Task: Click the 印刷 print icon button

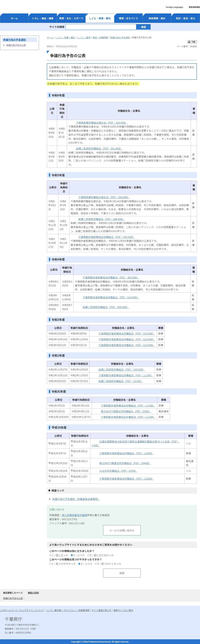Action: point(192,42)
